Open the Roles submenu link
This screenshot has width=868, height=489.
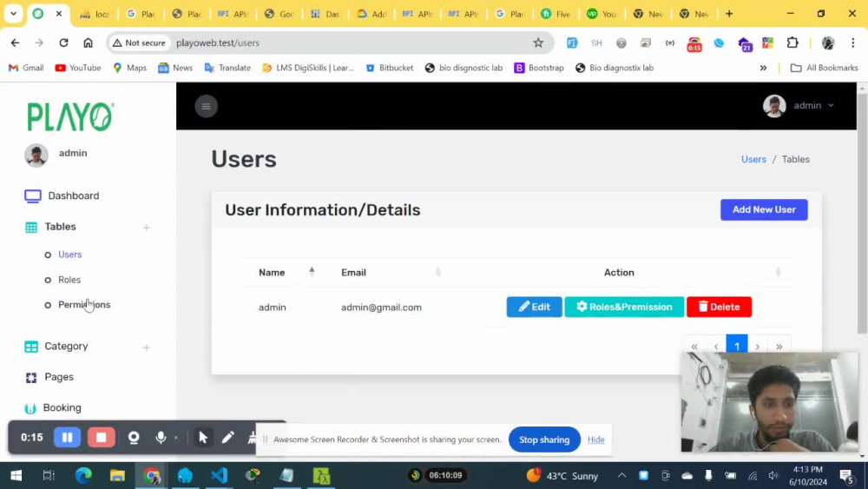tap(69, 280)
